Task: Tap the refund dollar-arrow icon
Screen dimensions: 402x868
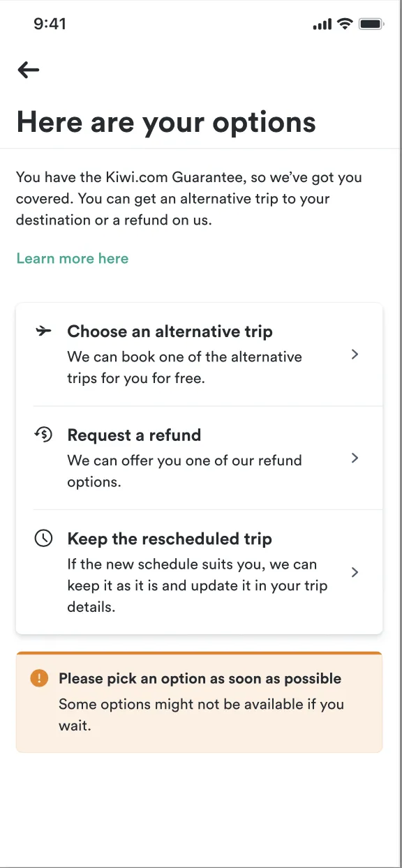Action: coord(43,435)
